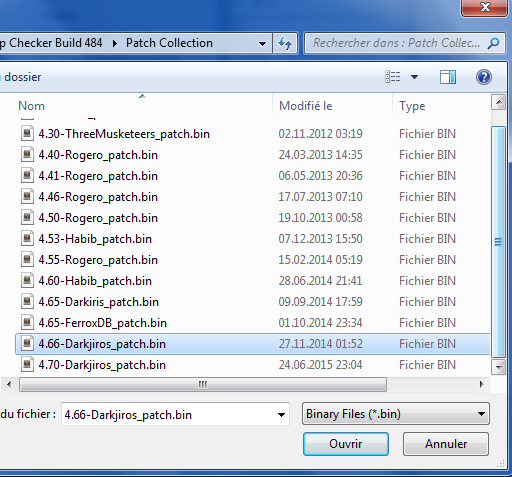This screenshot has height=477, width=512.
Task: Click the 4.53-Habib_patch.bin file icon
Action: [27, 239]
